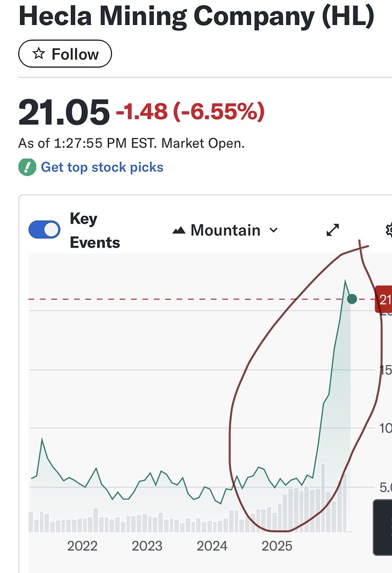The width and height of the screenshot is (392, 573).
Task: Follow Hecla Mining Company stock
Action: (x=65, y=55)
